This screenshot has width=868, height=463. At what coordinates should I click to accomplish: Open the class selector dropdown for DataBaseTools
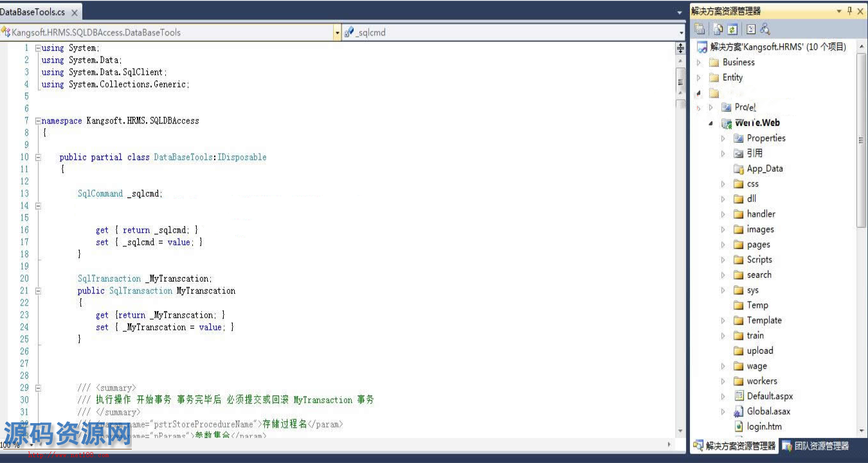(338, 33)
